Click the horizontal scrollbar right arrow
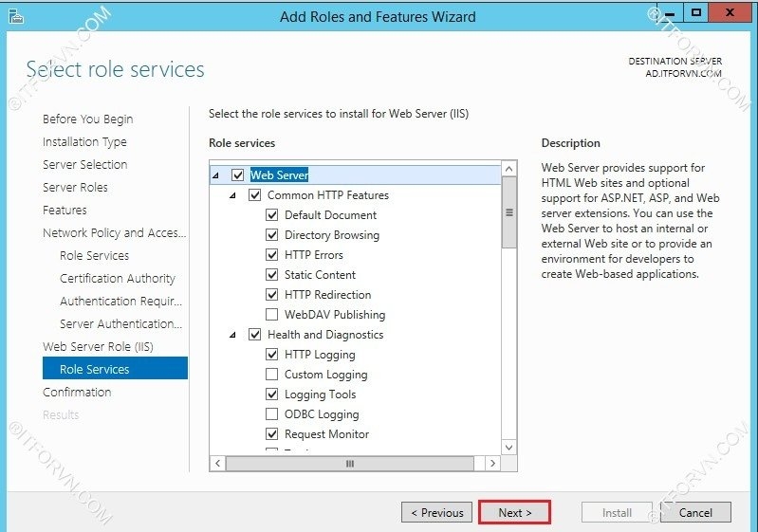This screenshot has width=758, height=532. [x=491, y=464]
